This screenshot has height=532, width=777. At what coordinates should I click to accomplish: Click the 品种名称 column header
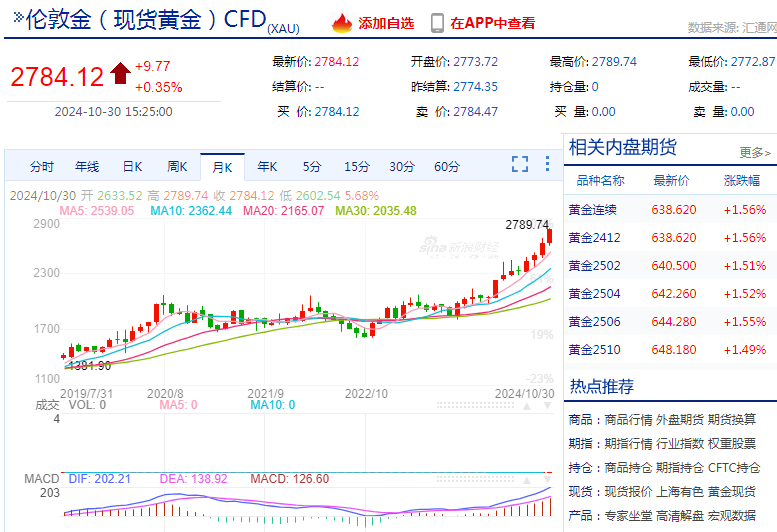coord(600,180)
